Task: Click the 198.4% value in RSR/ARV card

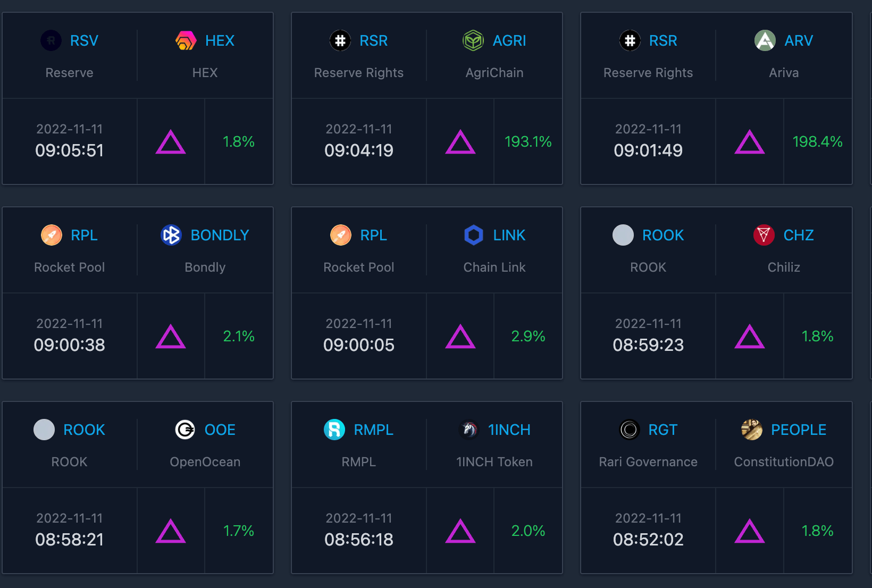Action: pyautogui.click(x=817, y=141)
